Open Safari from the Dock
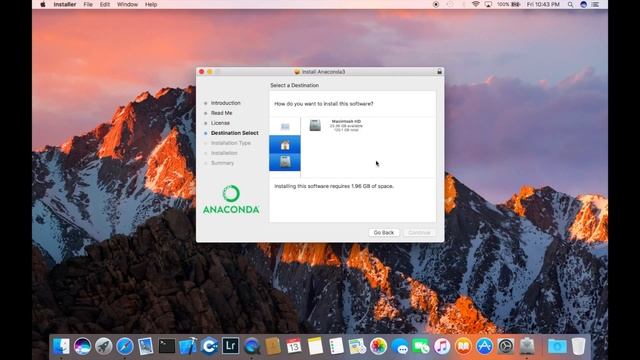 (125, 347)
